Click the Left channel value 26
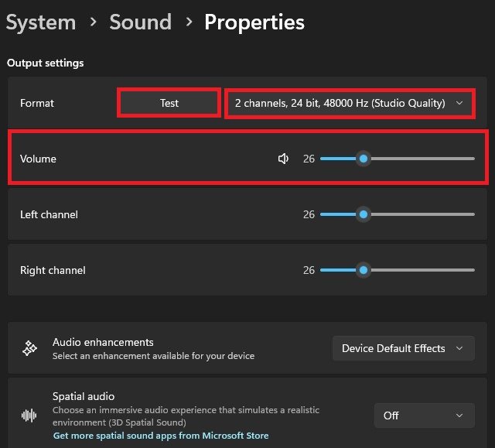Screen dimensions: 495x448 coord(309,214)
